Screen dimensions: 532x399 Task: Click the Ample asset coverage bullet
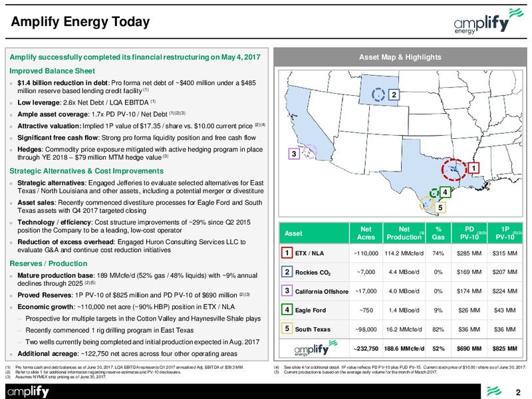(102, 114)
